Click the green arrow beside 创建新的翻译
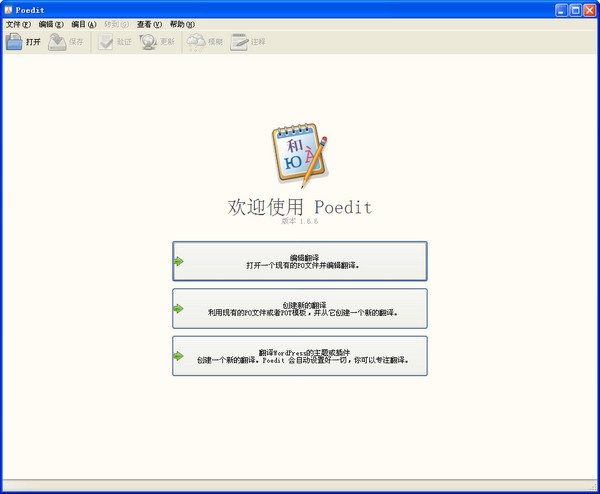 click(x=179, y=308)
